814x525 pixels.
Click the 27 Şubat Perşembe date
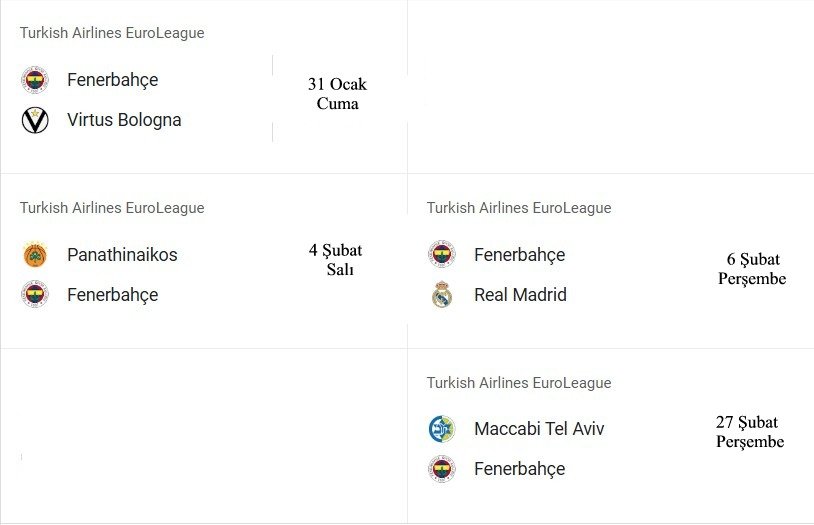[x=750, y=432]
